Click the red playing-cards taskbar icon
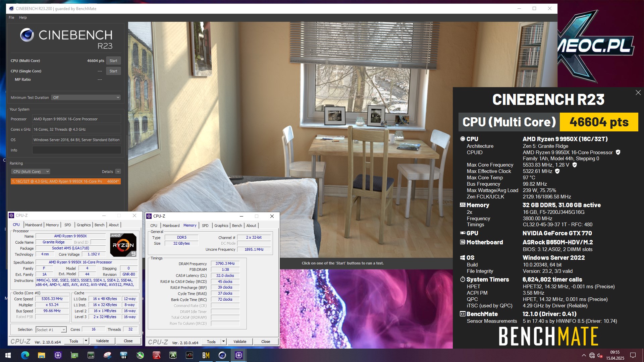 coord(157,355)
